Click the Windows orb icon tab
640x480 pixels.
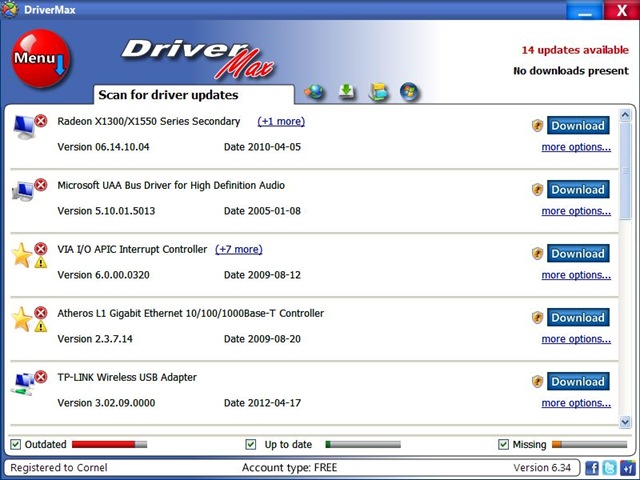(409, 91)
